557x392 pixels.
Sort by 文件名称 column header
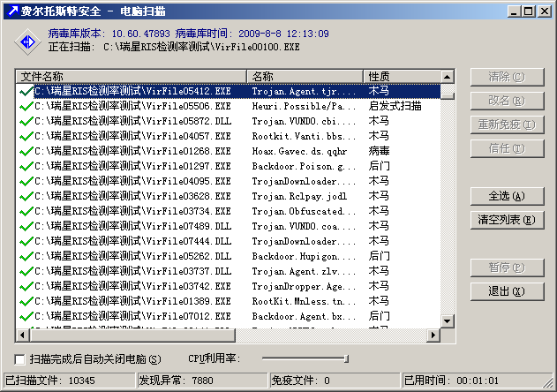132,77
